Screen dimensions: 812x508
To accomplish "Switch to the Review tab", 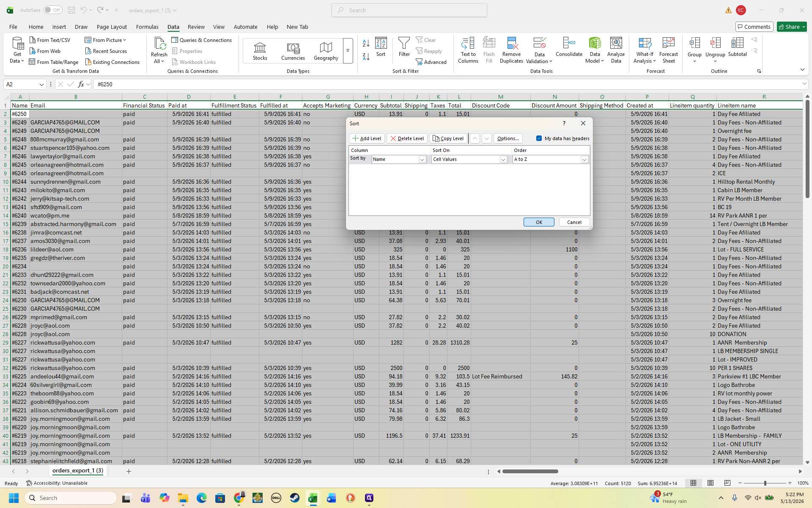I will click(196, 27).
